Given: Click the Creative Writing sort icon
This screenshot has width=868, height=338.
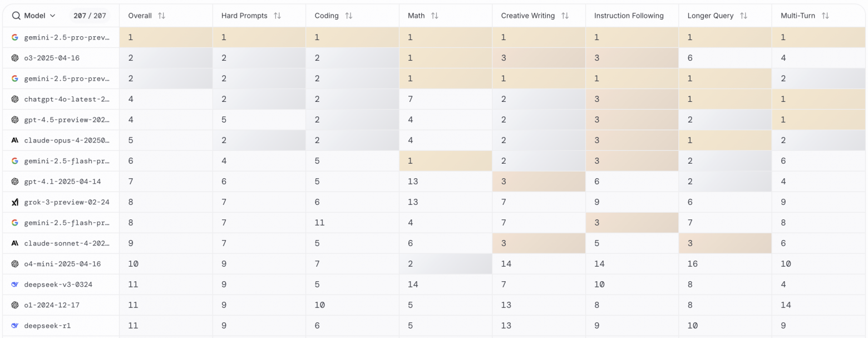Looking at the screenshot, I should [x=565, y=16].
